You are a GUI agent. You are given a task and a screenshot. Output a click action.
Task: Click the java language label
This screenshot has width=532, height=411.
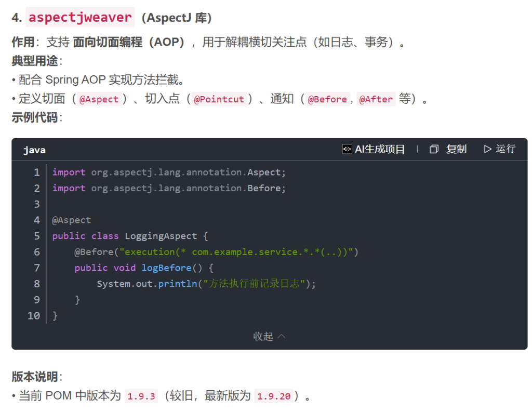coord(34,150)
